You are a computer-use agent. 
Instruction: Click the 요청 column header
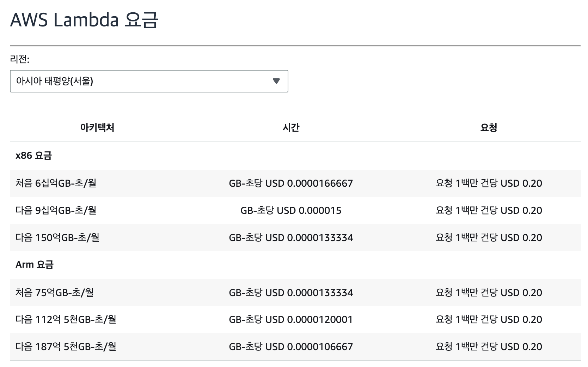pos(489,127)
